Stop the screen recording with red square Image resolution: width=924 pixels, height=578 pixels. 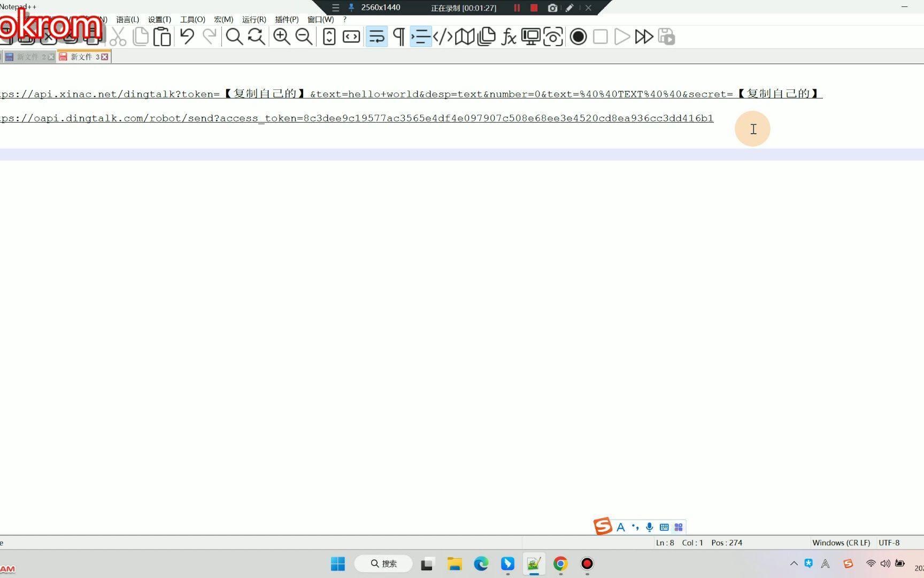pos(534,8)
